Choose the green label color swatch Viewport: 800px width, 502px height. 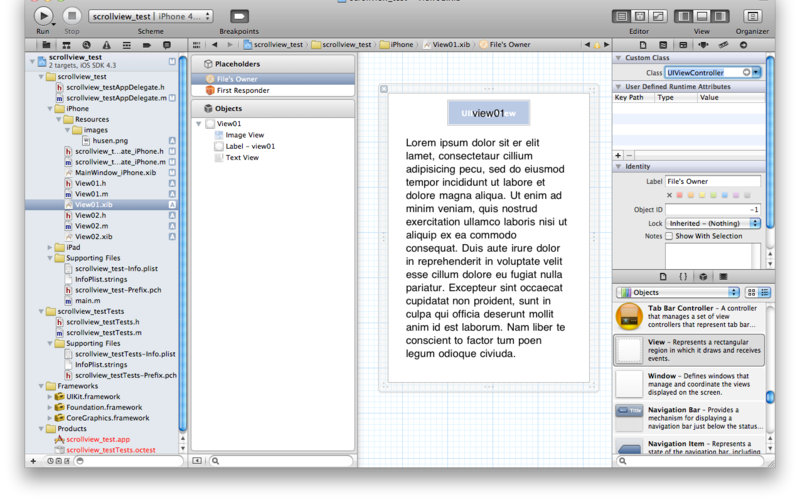[713, 195]
